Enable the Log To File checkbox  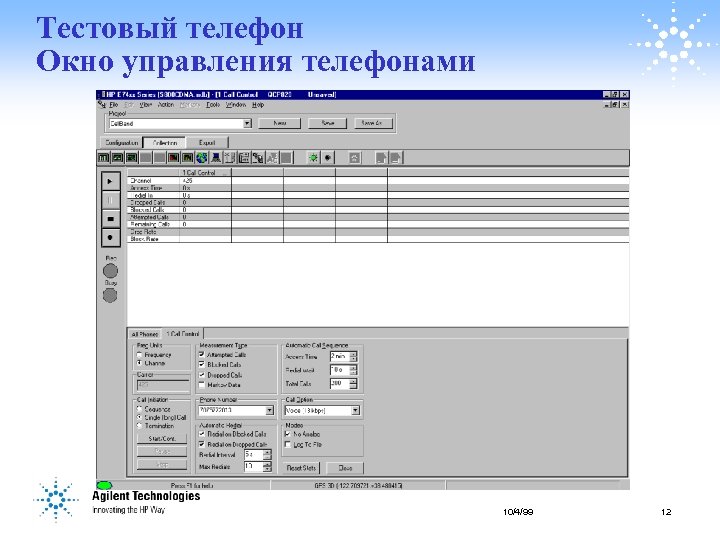[x=288, y=444]
